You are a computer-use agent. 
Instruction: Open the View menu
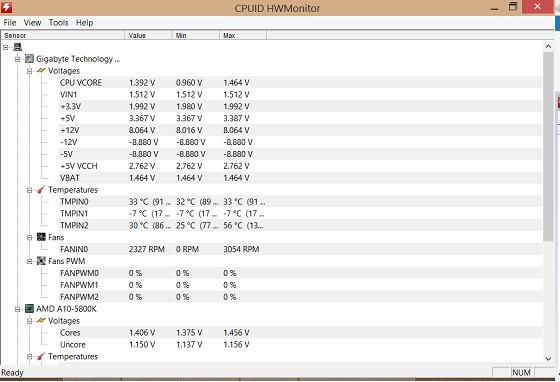click(x=32, y=22)
